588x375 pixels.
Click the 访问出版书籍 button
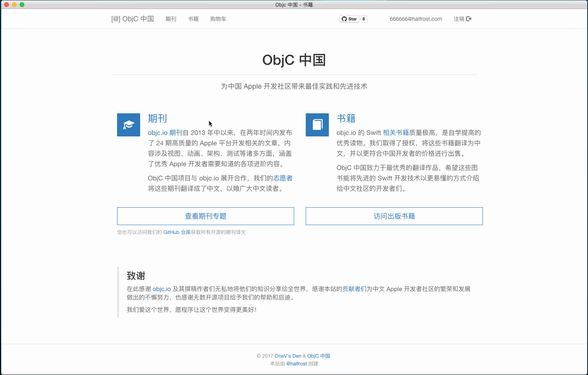click(394, 216)
